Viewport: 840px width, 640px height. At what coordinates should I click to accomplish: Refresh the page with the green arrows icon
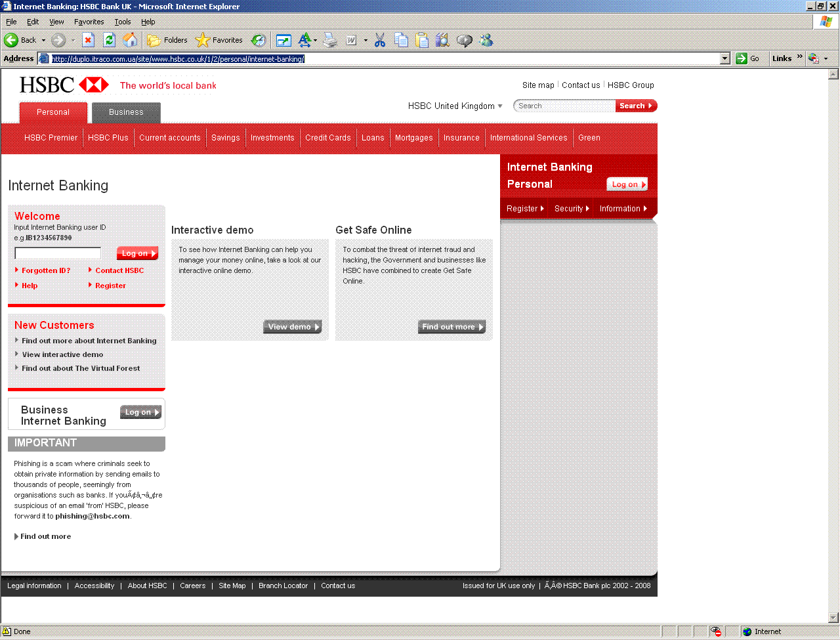pos(110,40)
